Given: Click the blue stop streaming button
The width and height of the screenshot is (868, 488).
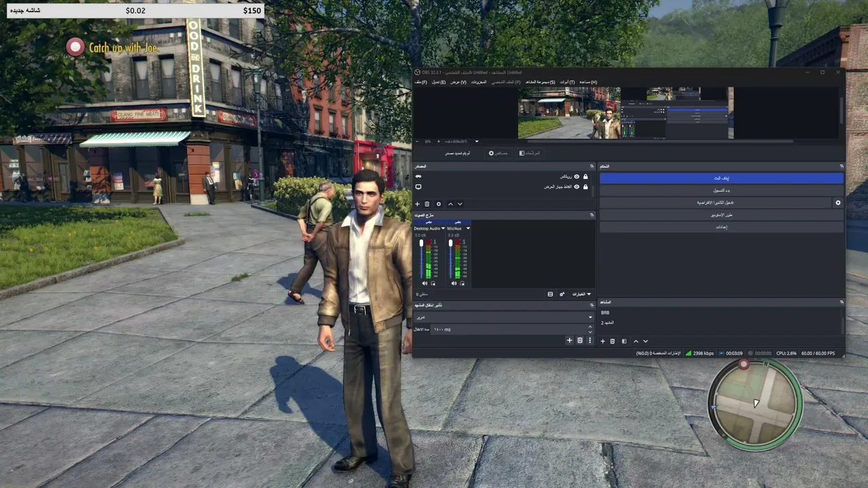Looking at the screenshot, I should click(722, 178).
